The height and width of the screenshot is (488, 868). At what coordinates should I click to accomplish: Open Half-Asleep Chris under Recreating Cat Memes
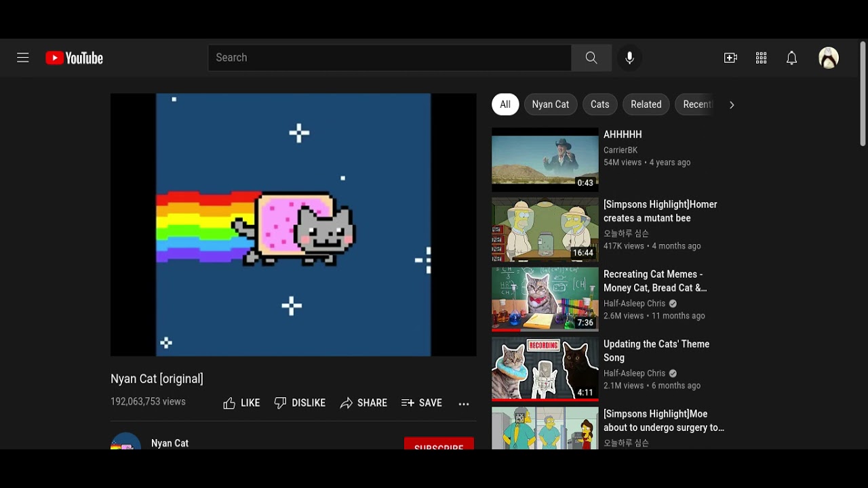634,303
